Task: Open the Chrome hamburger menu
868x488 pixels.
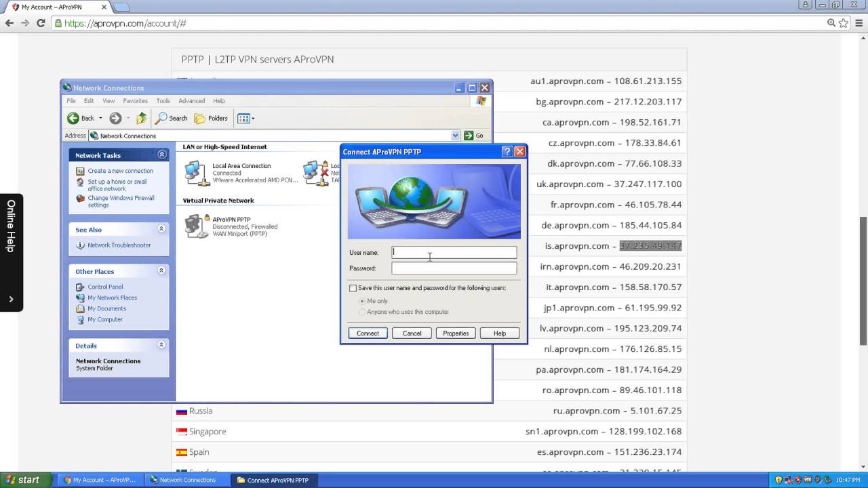Action: click(858, 23)
